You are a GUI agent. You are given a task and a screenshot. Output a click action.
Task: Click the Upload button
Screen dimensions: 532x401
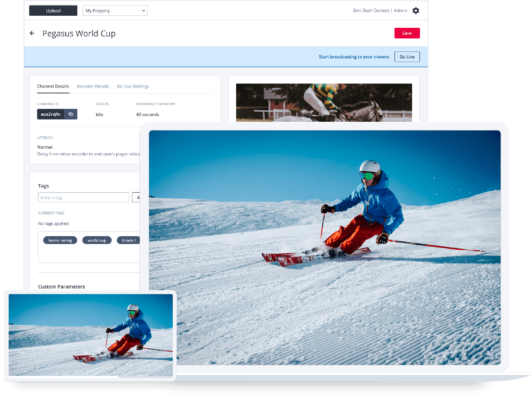point(53,10)
